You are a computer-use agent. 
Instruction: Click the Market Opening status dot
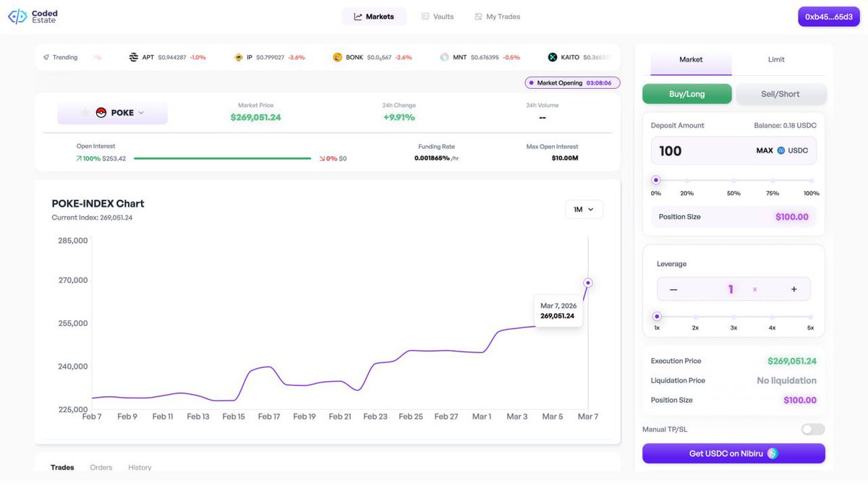532,83
